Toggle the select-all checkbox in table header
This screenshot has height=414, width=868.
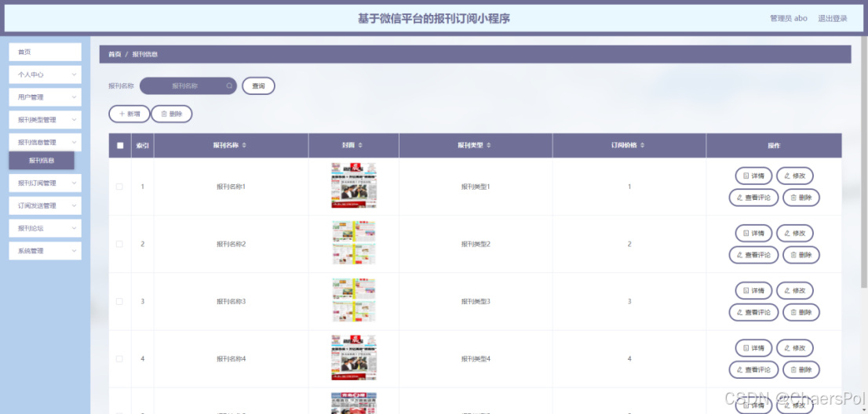pyautogui.click(x=120, y=146)
